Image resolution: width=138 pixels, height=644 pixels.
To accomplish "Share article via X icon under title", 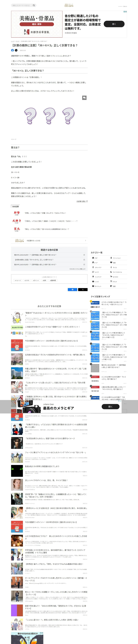I will click(16, 50).
